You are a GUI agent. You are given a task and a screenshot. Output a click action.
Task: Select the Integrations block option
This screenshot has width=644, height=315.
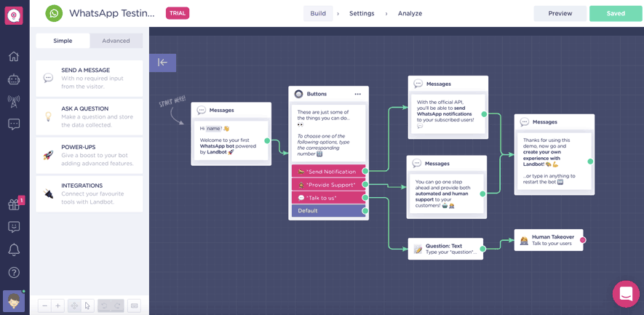(x=89, y=194)
